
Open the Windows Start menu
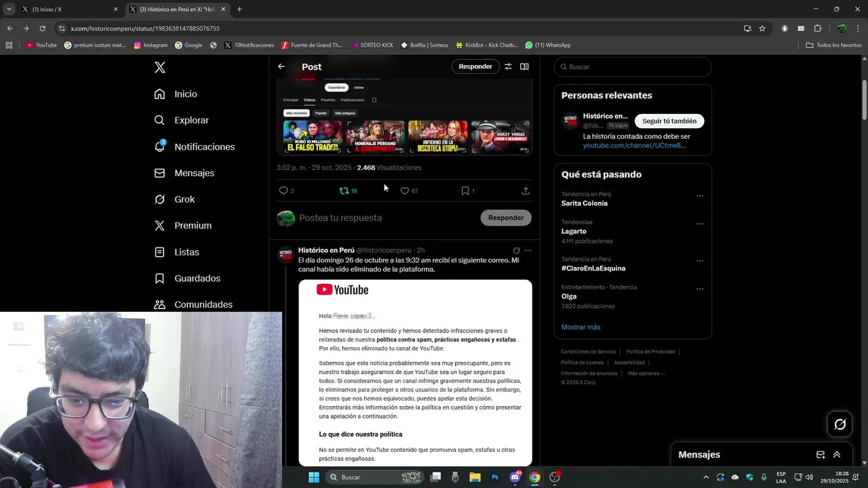pyautogui.click(x=314, y=477)
